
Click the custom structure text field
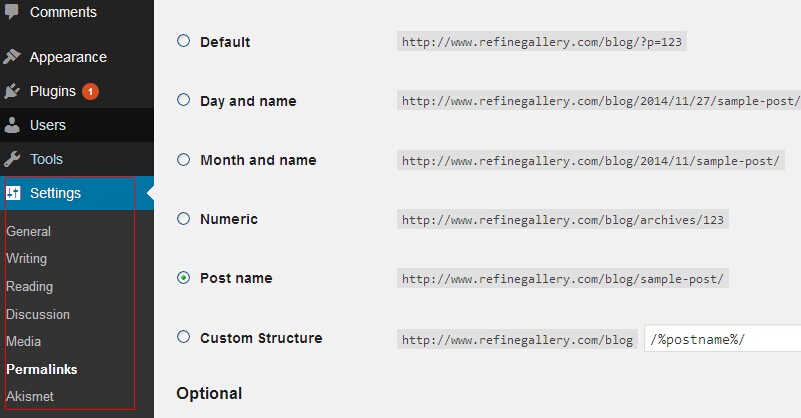[722, 338]
